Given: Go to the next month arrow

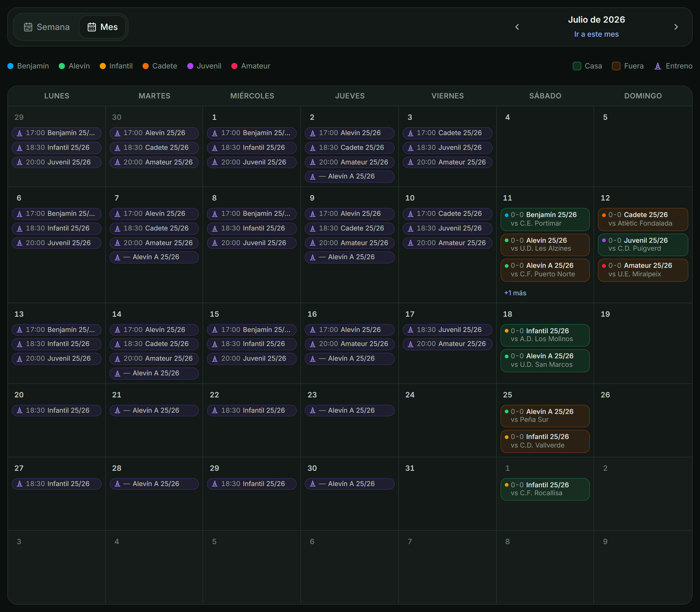Looking at the screenshot, I should 676,27.
